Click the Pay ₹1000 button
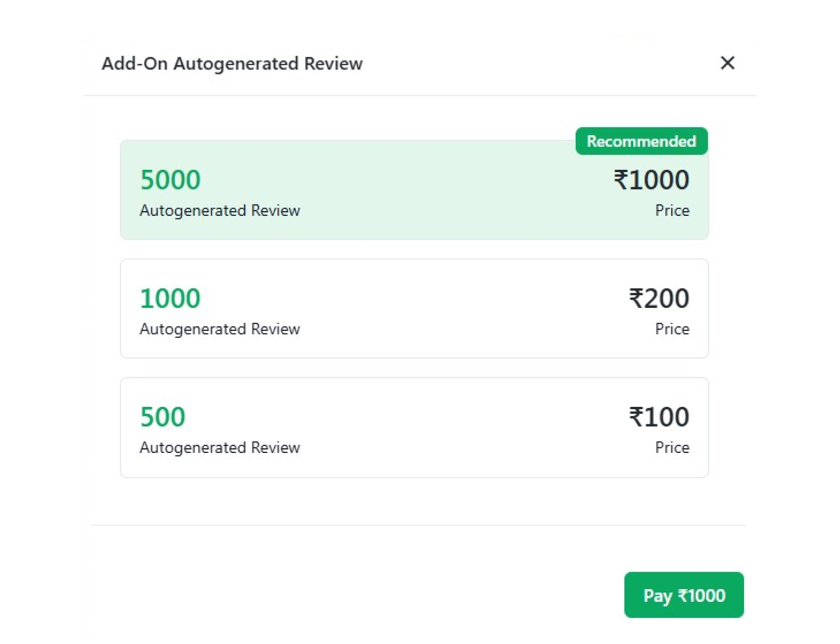Image resolution: width=840 pixels, height=644 pixels. 684,595
